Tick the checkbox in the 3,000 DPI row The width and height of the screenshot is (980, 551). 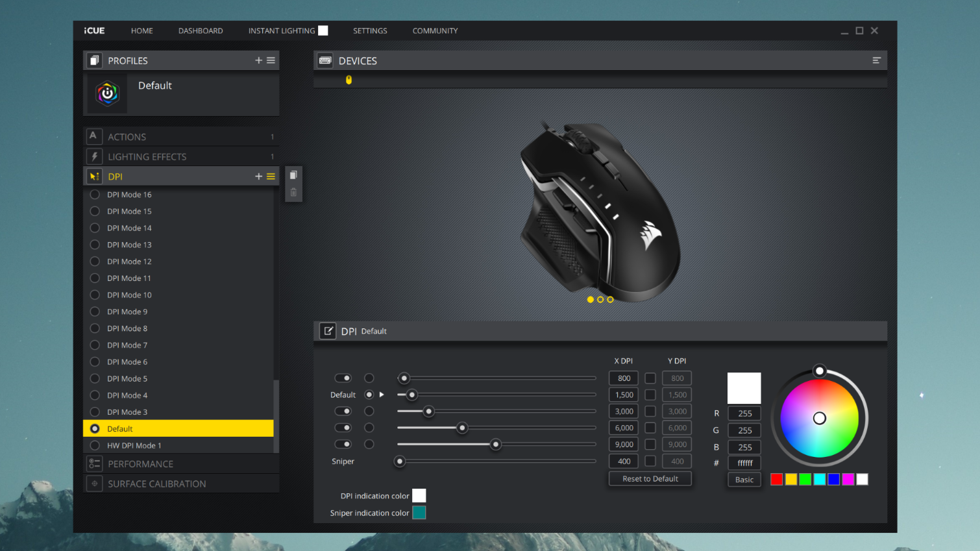[x=650, y=411]
